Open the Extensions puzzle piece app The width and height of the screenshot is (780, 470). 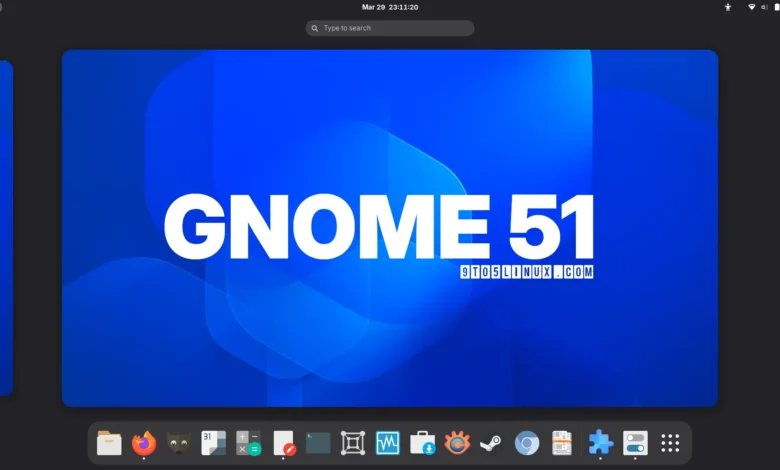(x=600, y=443)
